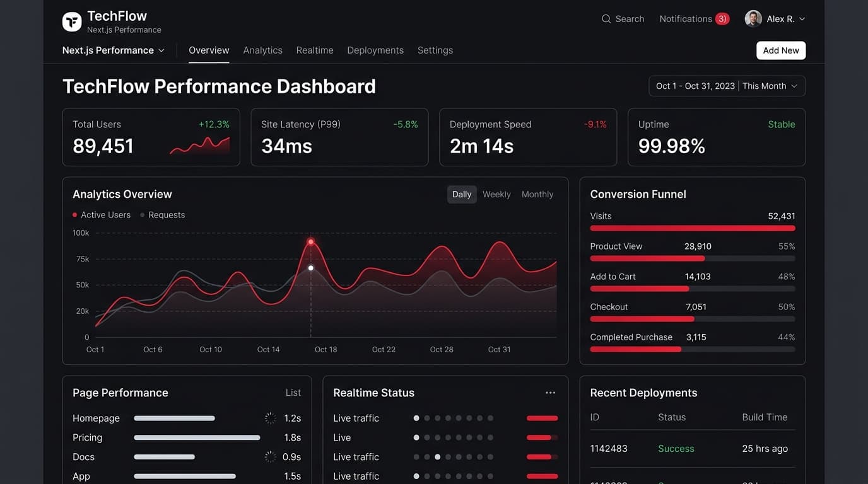The image size is (868, 484).
Task: Click the search magnifier icon
Action: coord(606,19)
